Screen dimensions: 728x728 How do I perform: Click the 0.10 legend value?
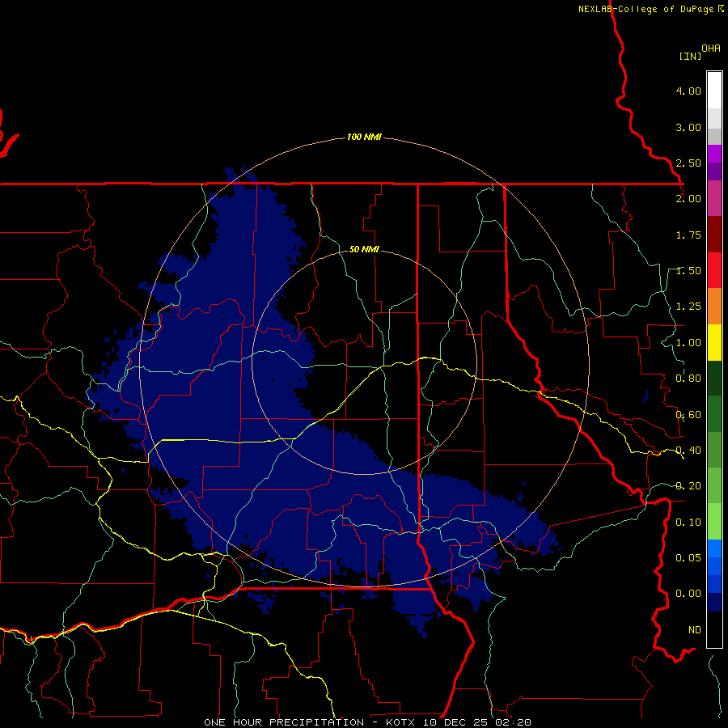pos(688,523)
